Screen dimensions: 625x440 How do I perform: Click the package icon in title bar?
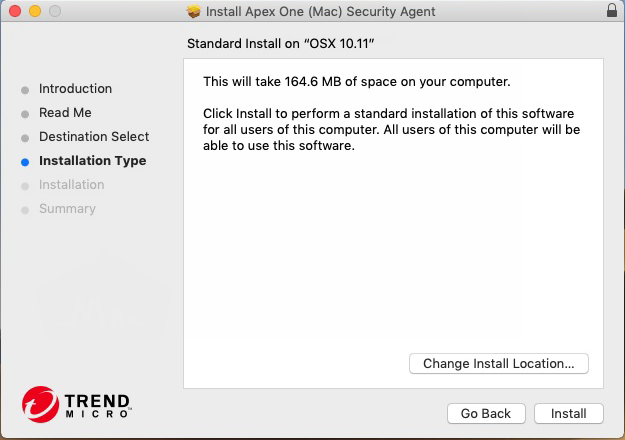click(194, 12)
